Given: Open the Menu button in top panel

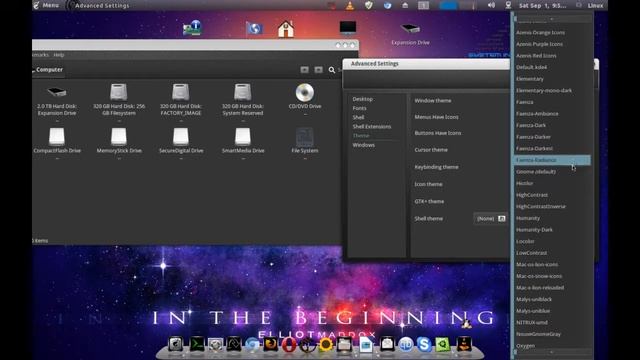Looking at the screenshot, I should (x=46, y=5).
